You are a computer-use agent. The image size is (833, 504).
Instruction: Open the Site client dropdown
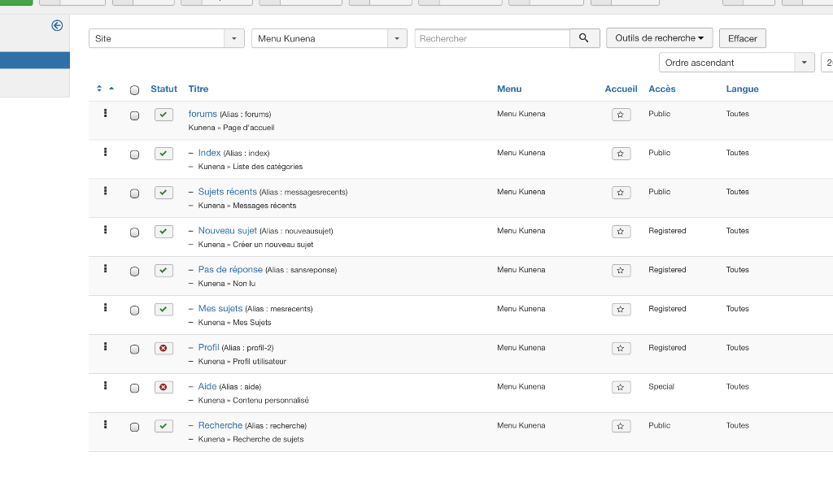point(166,38)
